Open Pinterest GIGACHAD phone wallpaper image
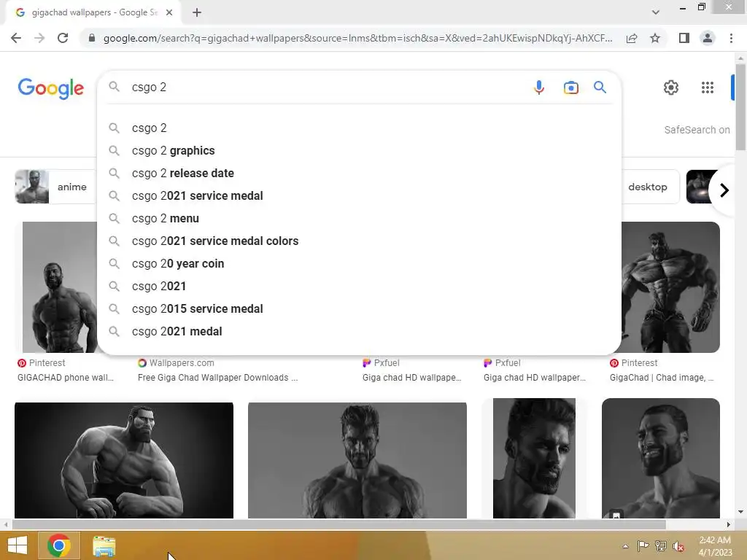The image size is (747, 560). click(x=60, y=287)
